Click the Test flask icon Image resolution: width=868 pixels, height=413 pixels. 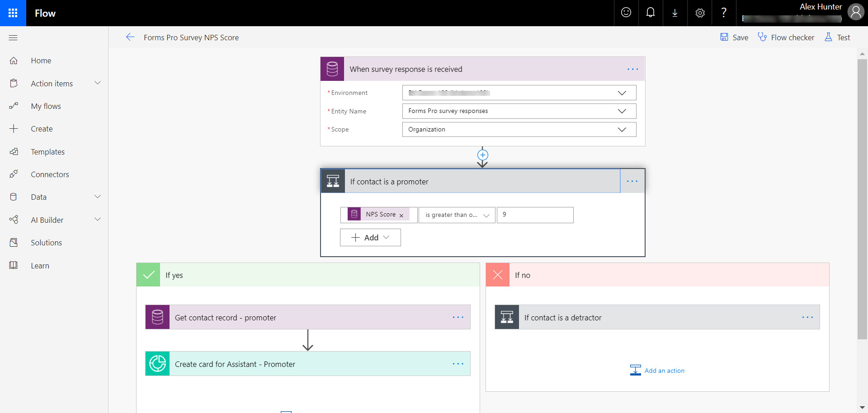(828, 37)
